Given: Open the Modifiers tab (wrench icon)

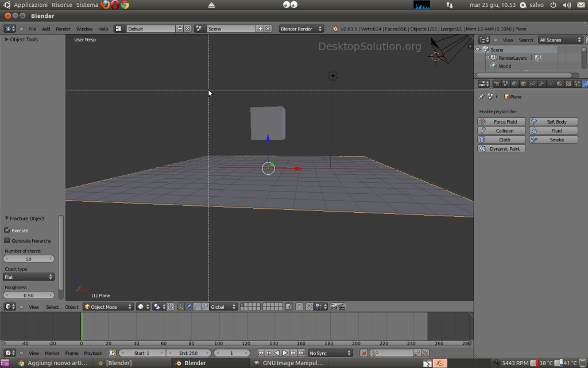Looking at the screenshot, I should click(541, 84).
